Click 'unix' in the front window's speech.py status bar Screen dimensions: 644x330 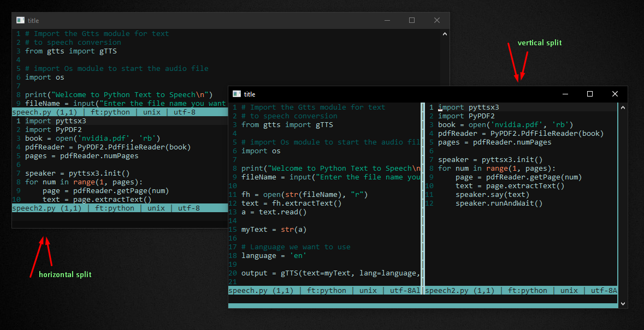click(368, 291)
